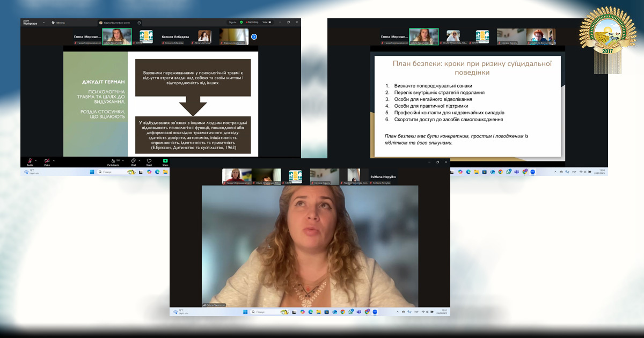Open Zoom icon on bottom window taskbar
This screenshot has height=338, width=644.
point(375,312)
